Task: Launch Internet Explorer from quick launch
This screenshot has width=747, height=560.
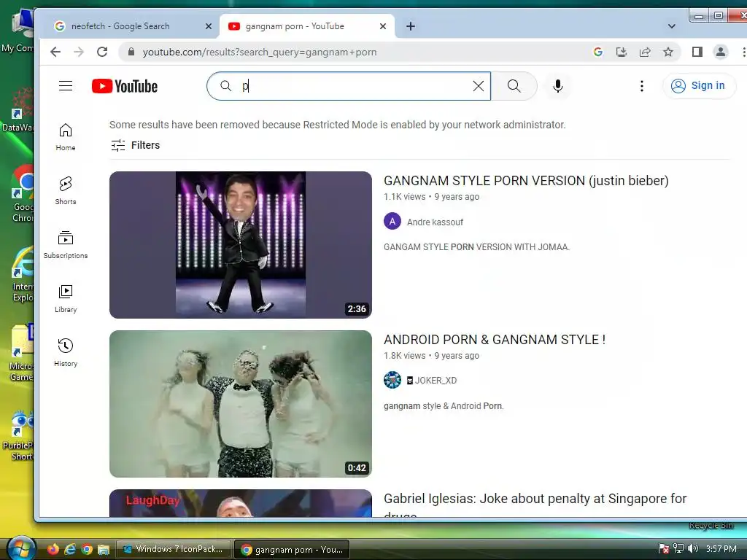Action: click(x=70, y=550)
